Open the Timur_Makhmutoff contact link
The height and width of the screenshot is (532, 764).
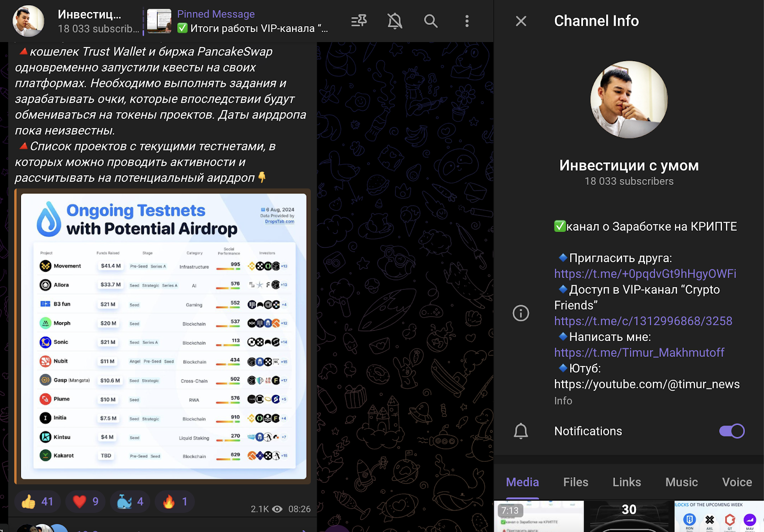(639, 352)
